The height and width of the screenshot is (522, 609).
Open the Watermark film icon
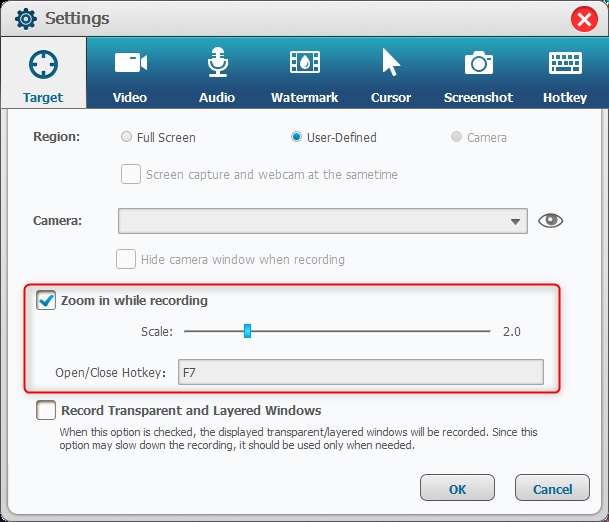coord(304,63)
